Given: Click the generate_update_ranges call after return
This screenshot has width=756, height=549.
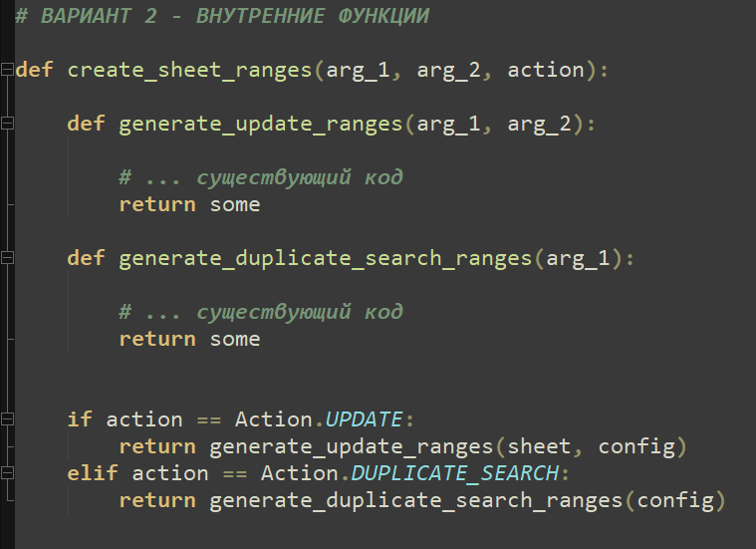Looking at the screenshot, I should pyautogui.click(x=352, y=446).
